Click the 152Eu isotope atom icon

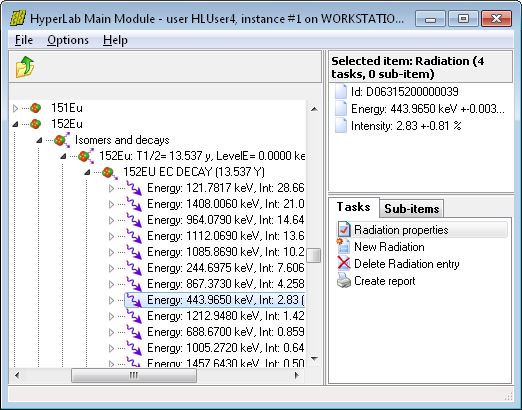tap(35, 124)
